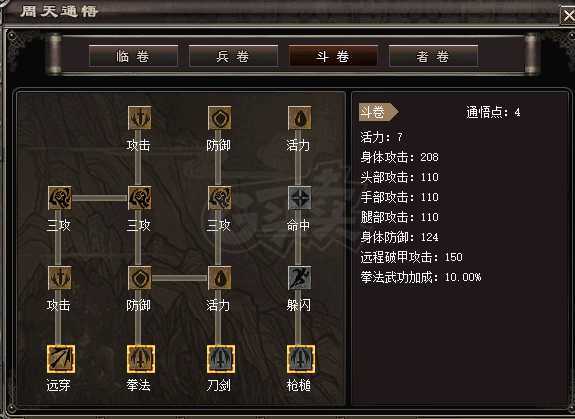Switch to the 兵卷 tab
575x419 pixels.
[x=233, y=56]
